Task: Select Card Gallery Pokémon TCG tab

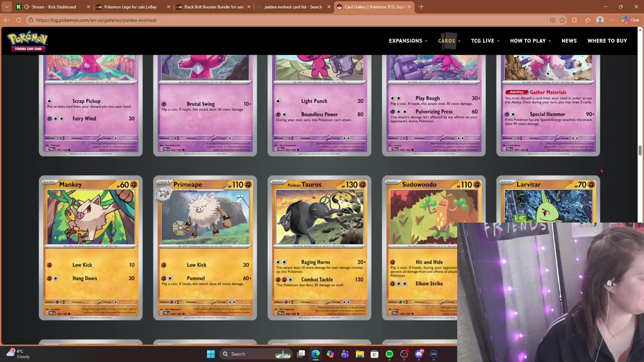Action: [373, 7]
